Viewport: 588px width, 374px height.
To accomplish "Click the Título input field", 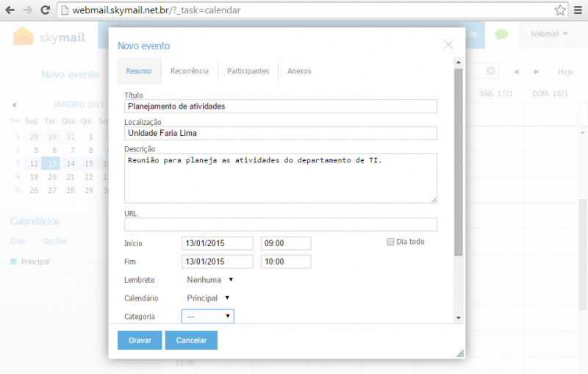I will 281,107.
